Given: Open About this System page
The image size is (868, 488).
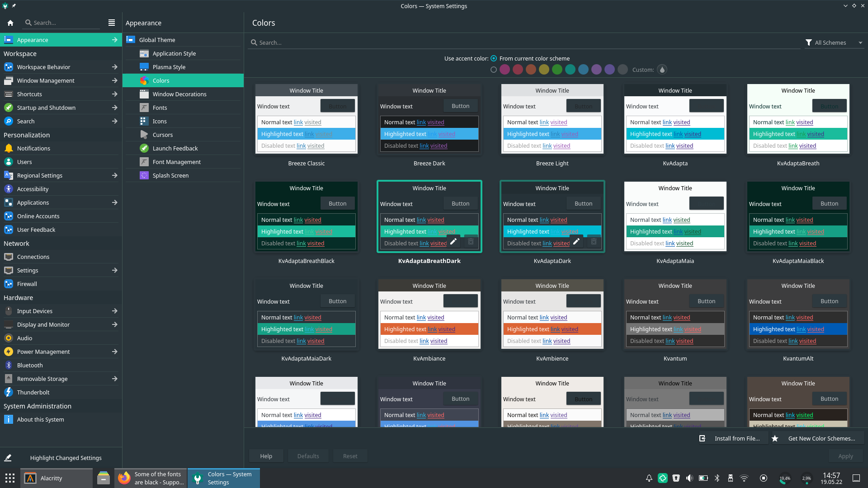Looking at the screenshot, I should (x=61, y=419).
